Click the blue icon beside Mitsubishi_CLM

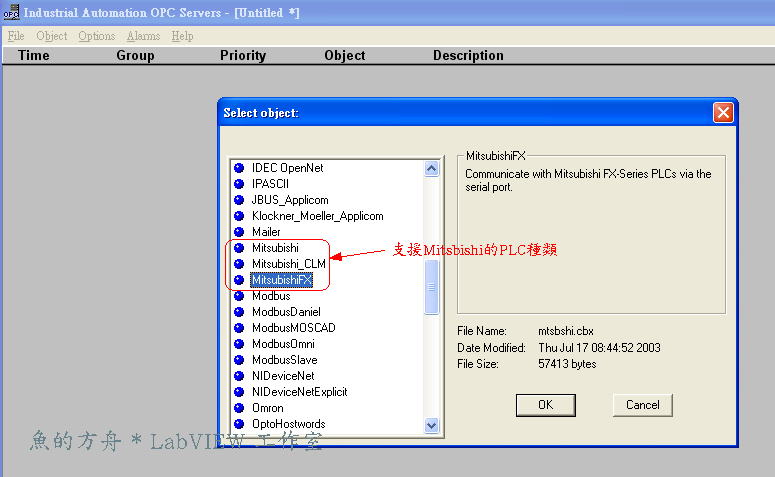(239, 264)
